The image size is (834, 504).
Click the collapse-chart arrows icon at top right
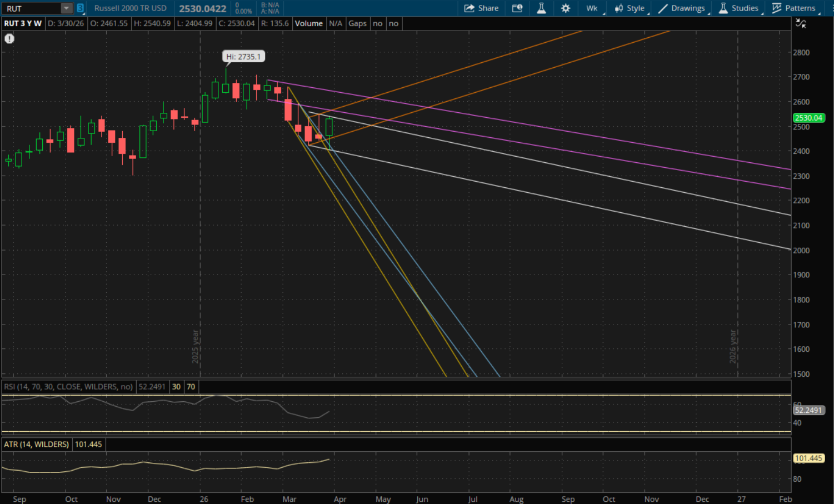point(801,23)
